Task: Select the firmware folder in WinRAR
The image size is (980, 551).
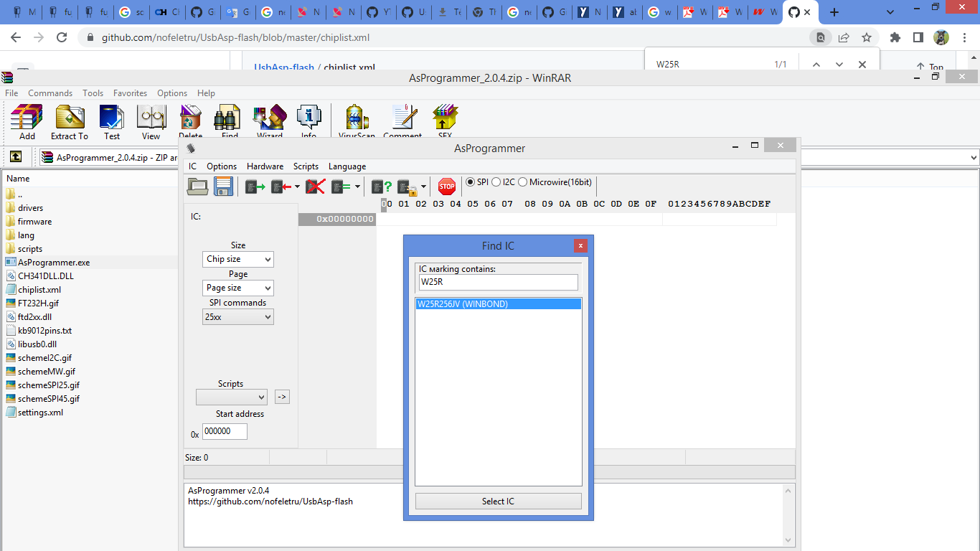Action: (34, 222)
